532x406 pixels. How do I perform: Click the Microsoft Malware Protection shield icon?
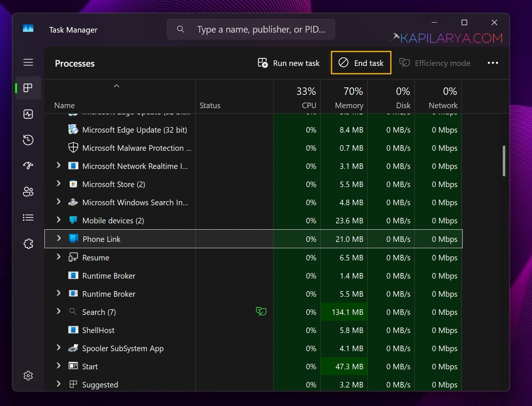(73, 147)
